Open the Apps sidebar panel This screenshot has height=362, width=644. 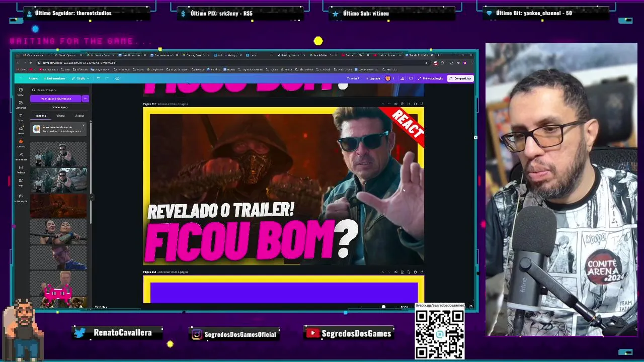tap(21, 182)
